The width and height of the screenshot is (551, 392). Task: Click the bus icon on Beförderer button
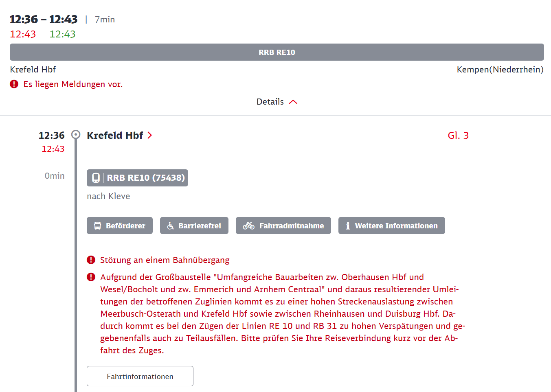pyautogui.click(x=98, y=226)
